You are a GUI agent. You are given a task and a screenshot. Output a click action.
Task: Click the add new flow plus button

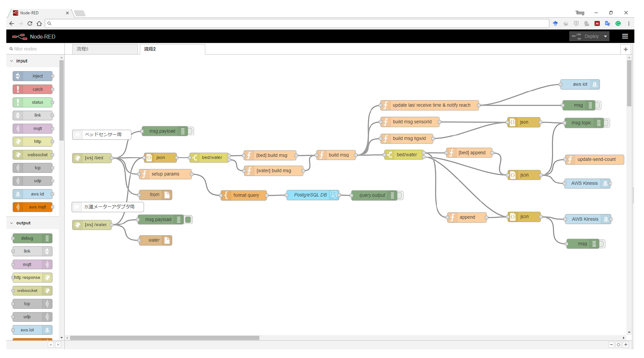pos(626,49)
